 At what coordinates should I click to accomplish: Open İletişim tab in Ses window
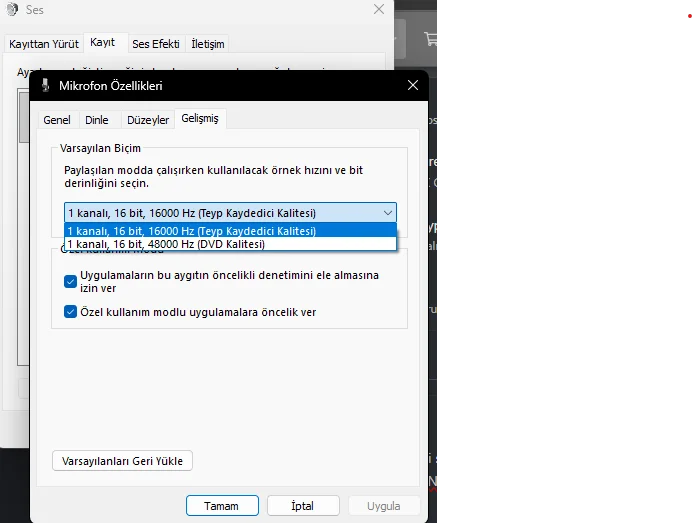pyautogui.click(x=208, y=44)
